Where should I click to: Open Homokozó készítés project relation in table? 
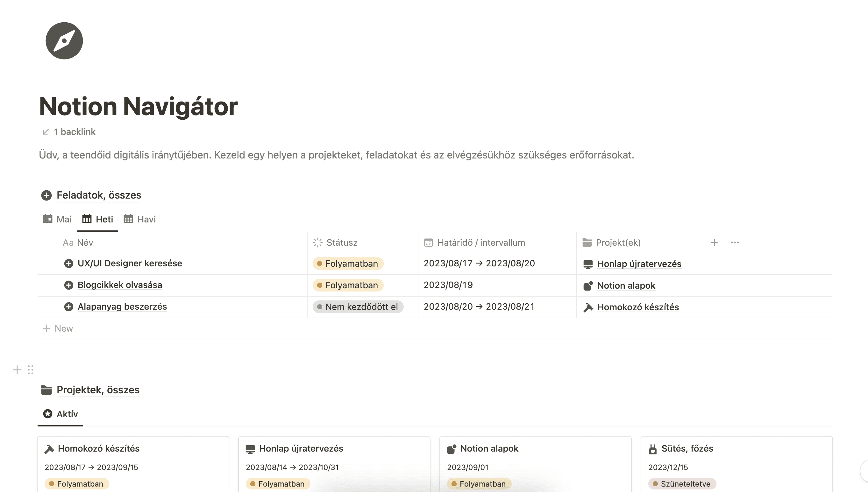[638, 307]
